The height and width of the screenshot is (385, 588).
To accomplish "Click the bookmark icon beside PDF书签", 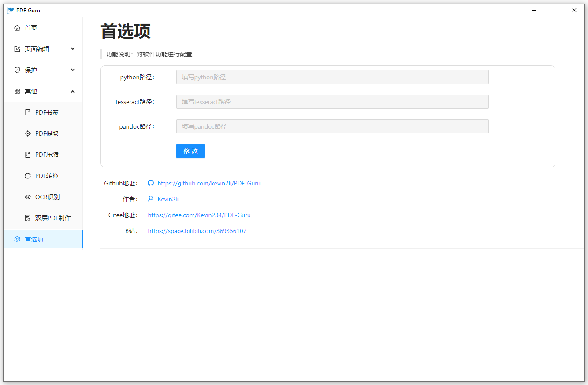I will 28,112.
